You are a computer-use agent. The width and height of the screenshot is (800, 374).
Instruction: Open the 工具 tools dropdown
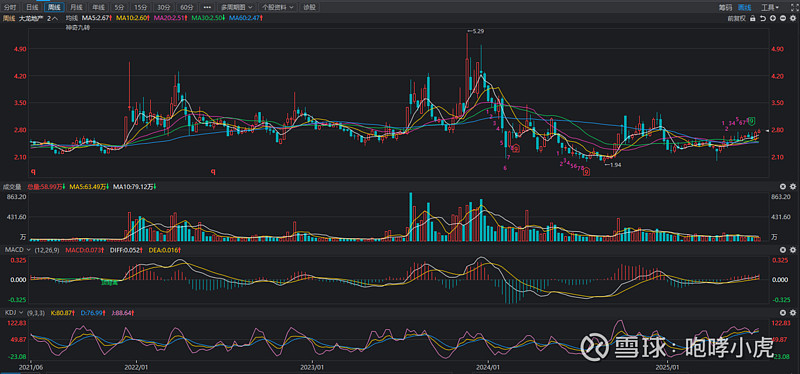pos(770,8)
